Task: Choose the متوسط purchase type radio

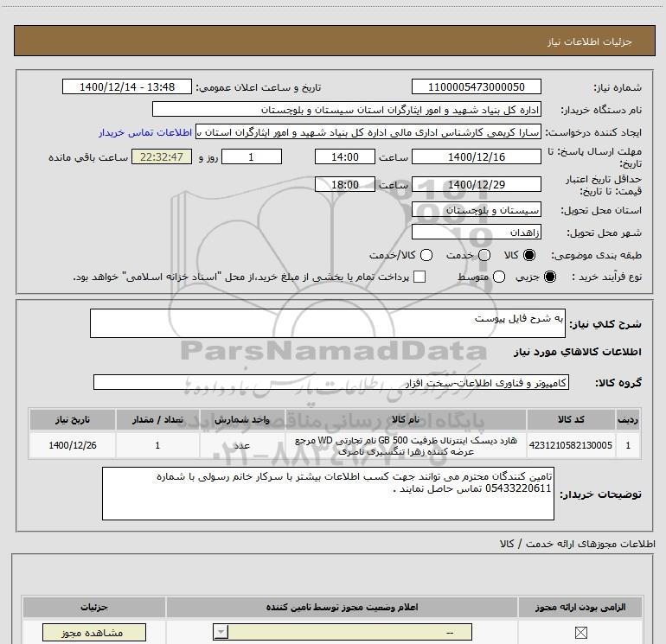Action: 499,277
